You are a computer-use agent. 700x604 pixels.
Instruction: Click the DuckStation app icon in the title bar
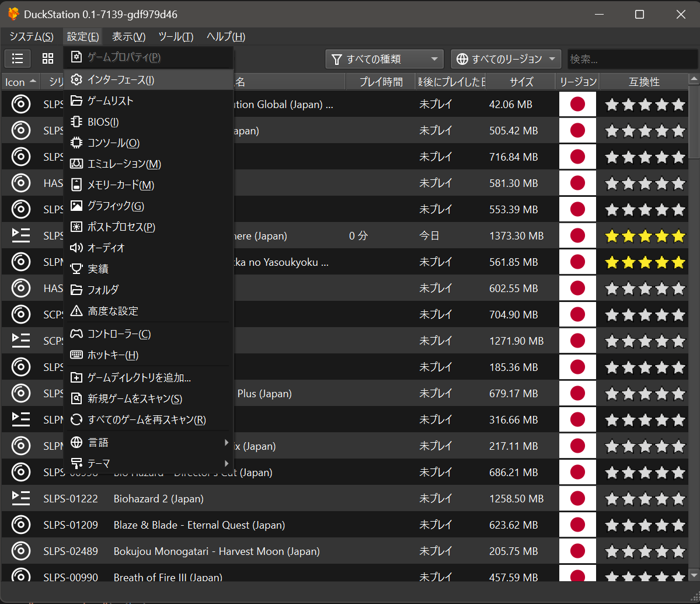click(13, 14)
